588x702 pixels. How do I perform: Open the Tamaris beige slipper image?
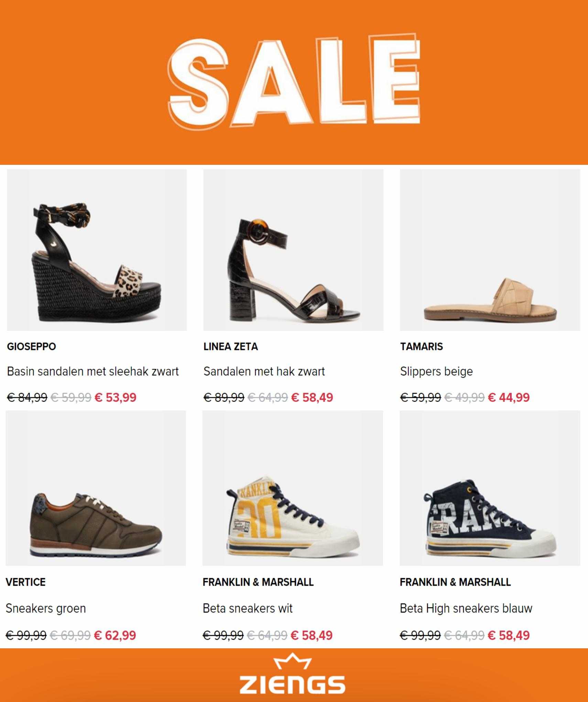490,250
